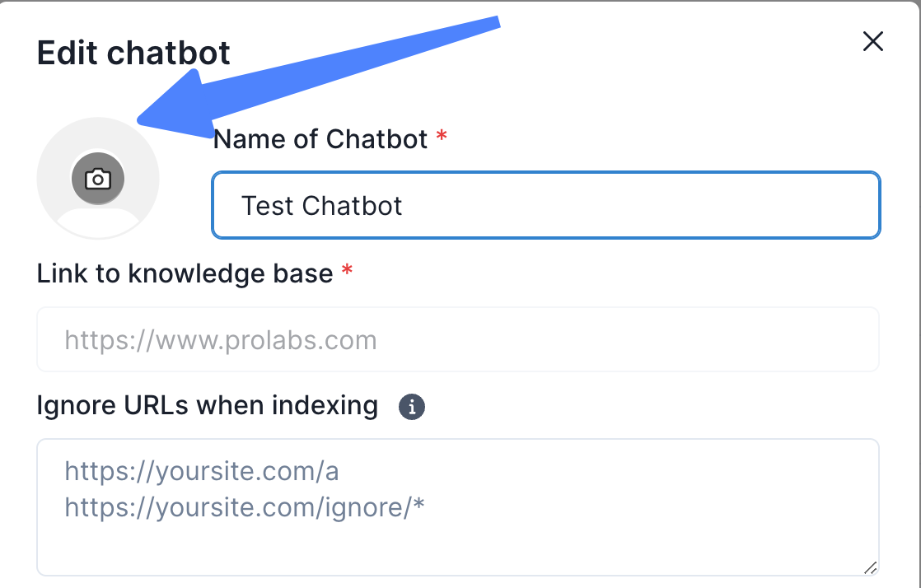Click the "Link to knowledge base" label
The width and height of the screenshot is (921, 588).
click(185, 273)
